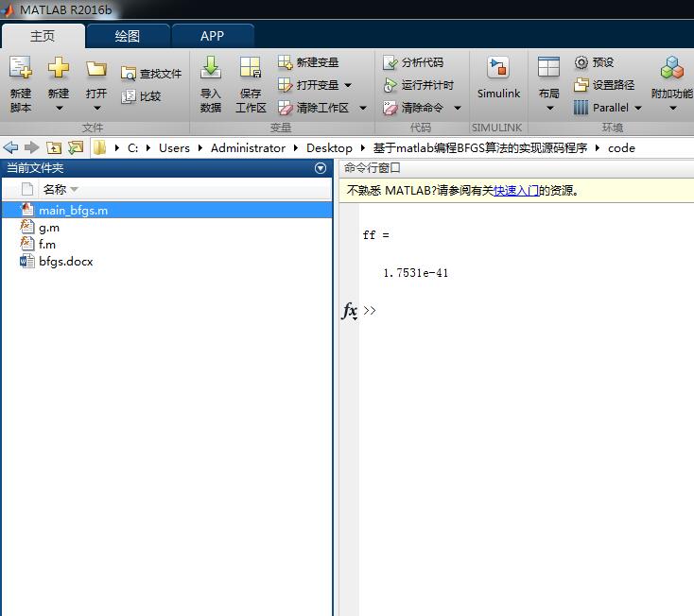This screenshot has height=616, width=694.
Task: Go back with the blue left arrow
Action: click(11, 147)
